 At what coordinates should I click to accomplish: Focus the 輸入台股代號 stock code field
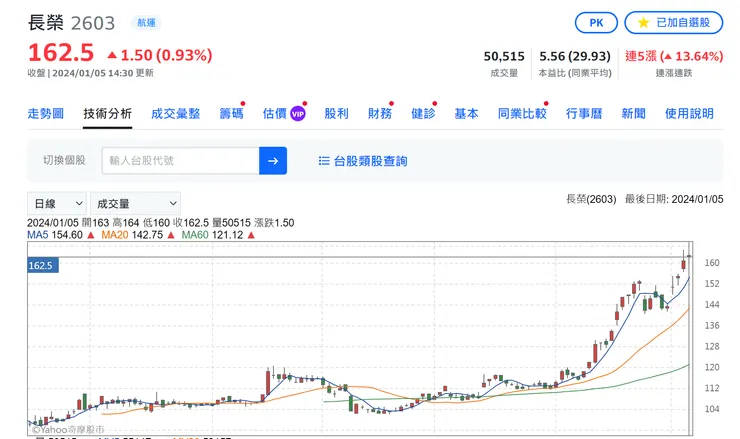click(x=181, y=160)
